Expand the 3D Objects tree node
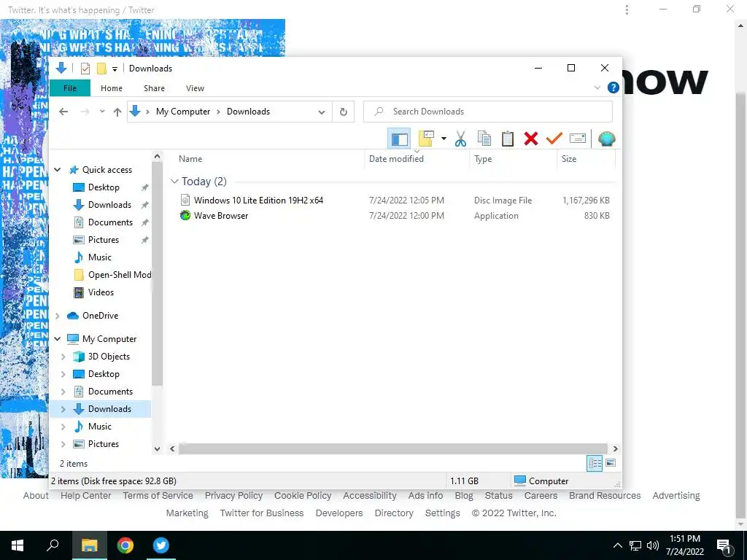747x560 pixels. pyautogui.click(x=63, y=357)
